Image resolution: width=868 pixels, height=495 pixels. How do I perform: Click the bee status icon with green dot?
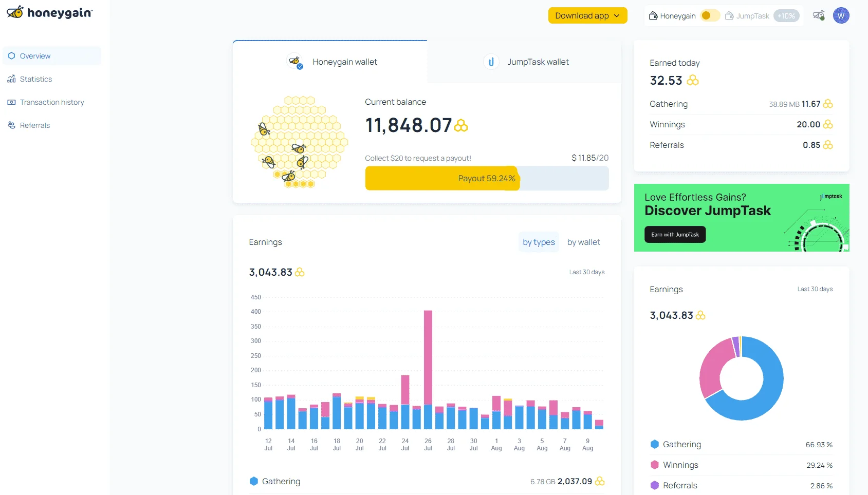coord(819,15)
